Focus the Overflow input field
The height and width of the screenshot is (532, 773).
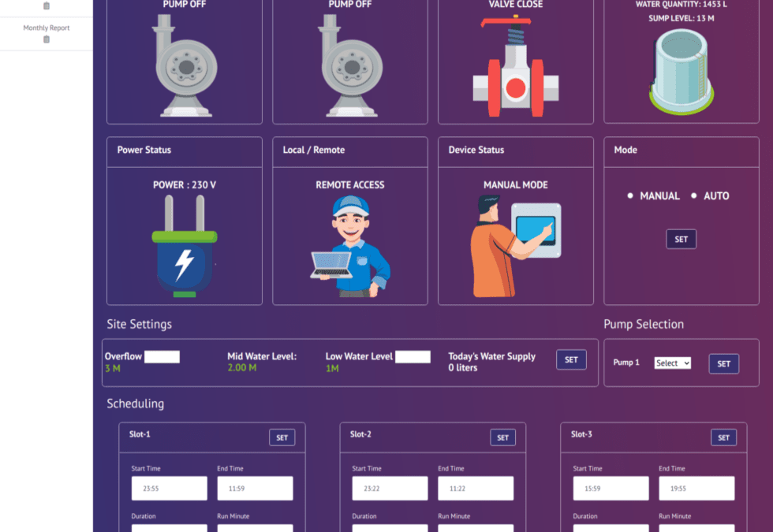click(162, 357)
